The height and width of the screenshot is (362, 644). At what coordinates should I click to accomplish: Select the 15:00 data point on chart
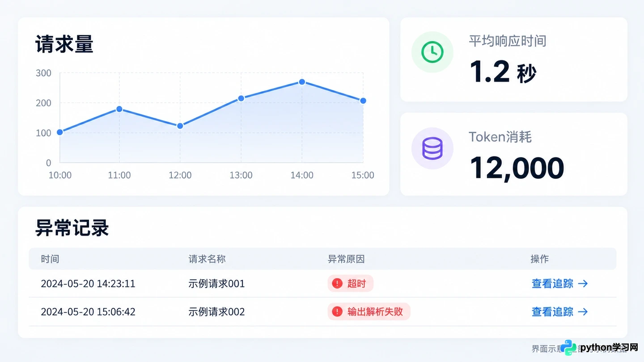[x=363, y=101]
